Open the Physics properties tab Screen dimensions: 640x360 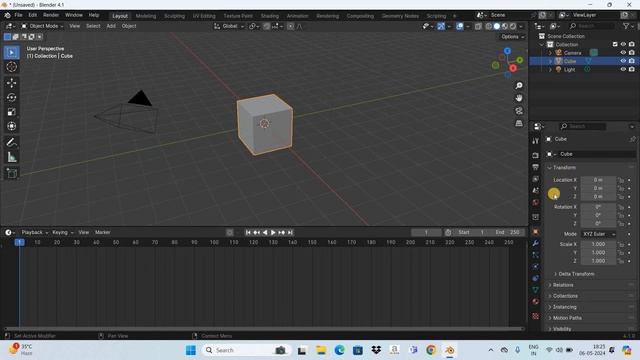pyautogui.click(x=536, y=267)
